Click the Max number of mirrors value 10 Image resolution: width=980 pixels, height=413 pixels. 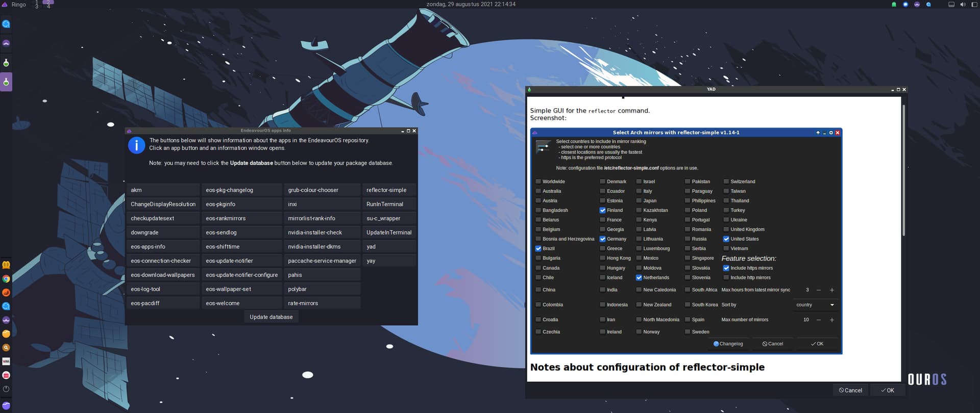[x=806, y=320]
